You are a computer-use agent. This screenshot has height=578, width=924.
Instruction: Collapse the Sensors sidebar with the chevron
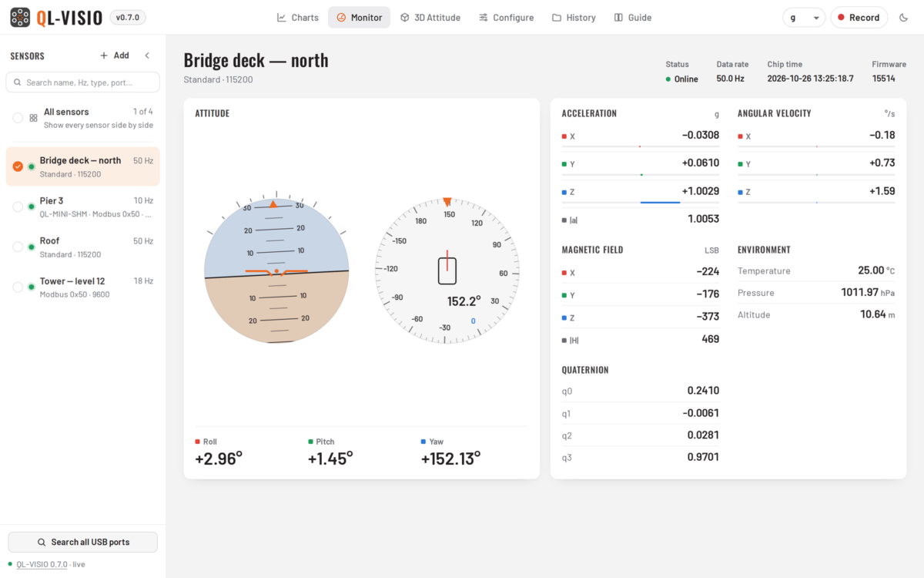(147, 55)
